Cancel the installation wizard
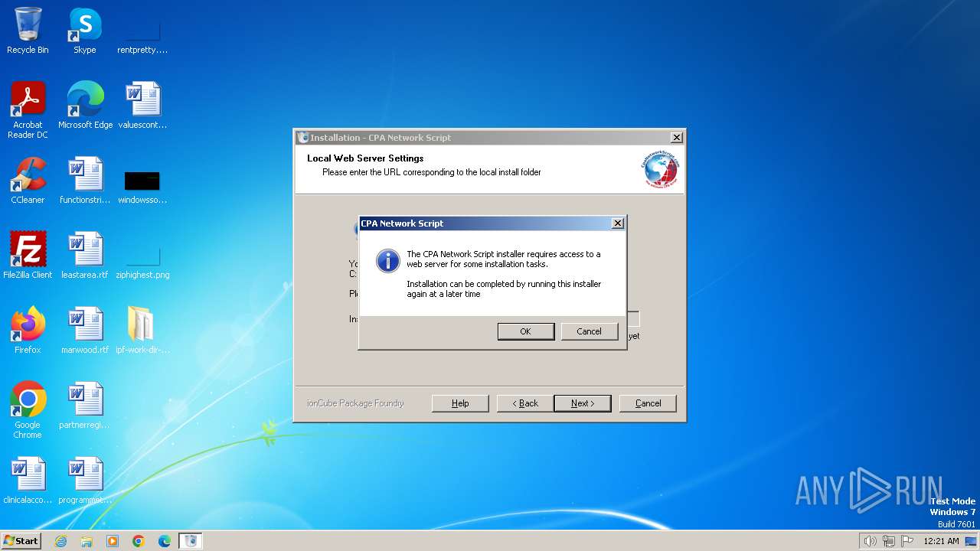 tap(648, 403)
